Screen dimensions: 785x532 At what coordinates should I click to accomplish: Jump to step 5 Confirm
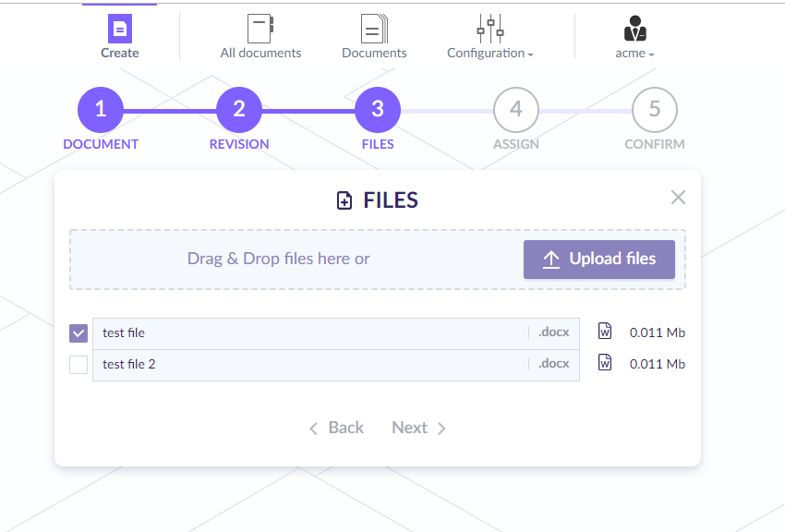click(655, 110)
